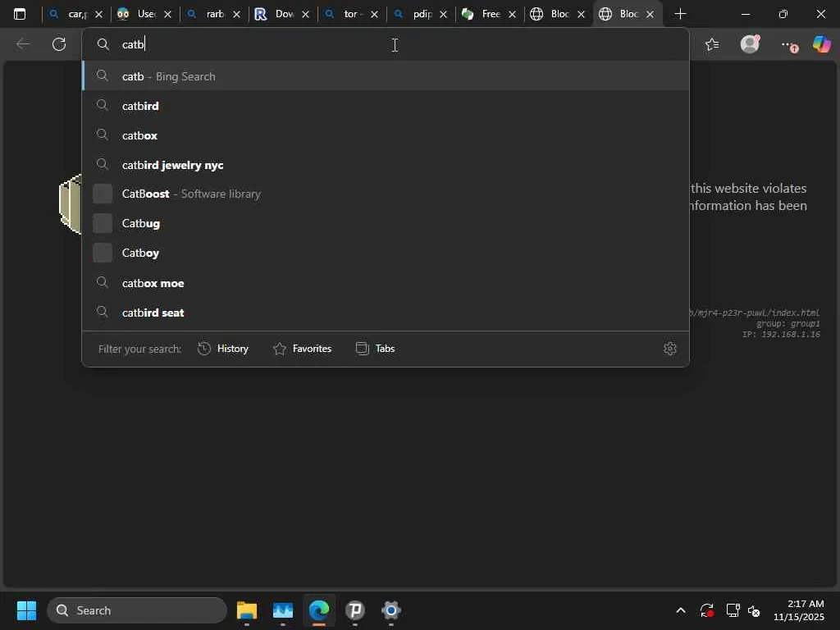Select the 'catbox moe' suggestion

point(386,283)
